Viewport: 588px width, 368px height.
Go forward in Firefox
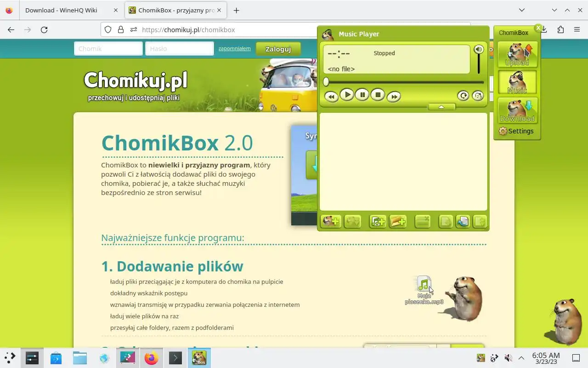[28, 29]
